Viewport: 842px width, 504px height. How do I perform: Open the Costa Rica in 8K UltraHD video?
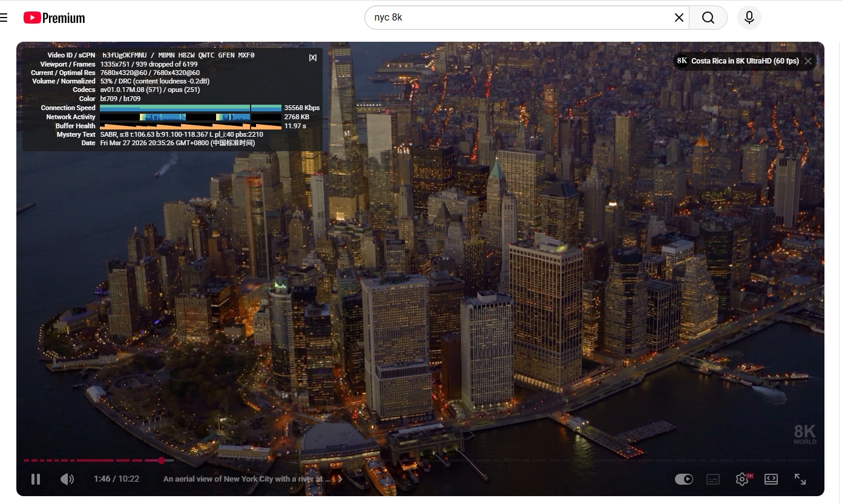pyautogui.click(x=744, y=61)
